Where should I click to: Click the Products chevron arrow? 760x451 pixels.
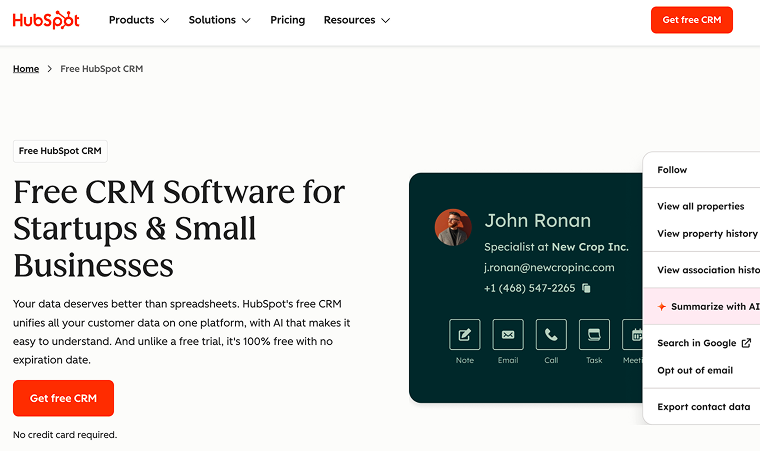click(x=164, y=20)
